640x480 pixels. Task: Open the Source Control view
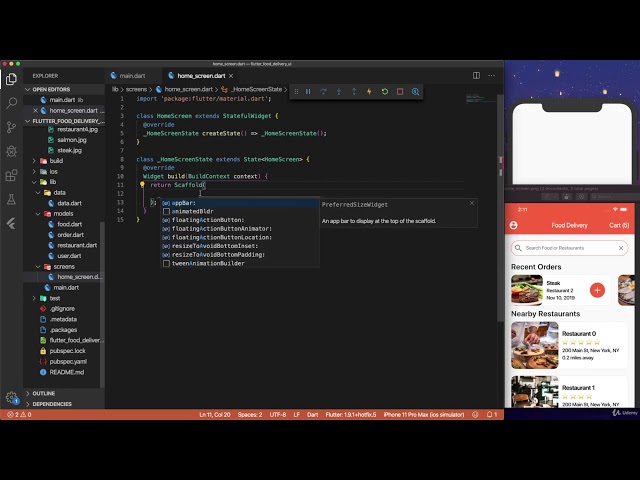pyautogui.click(x=11, y=127)
